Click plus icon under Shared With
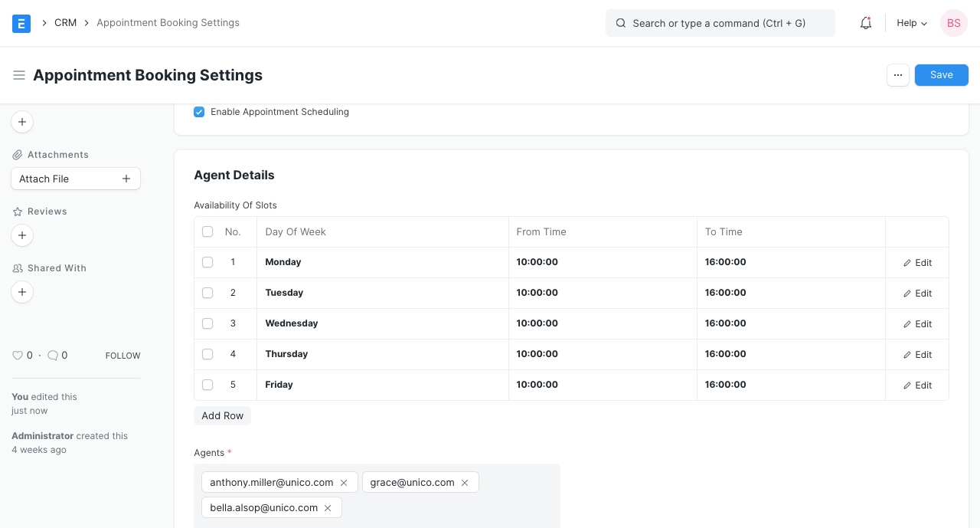 tap(22, 292)
